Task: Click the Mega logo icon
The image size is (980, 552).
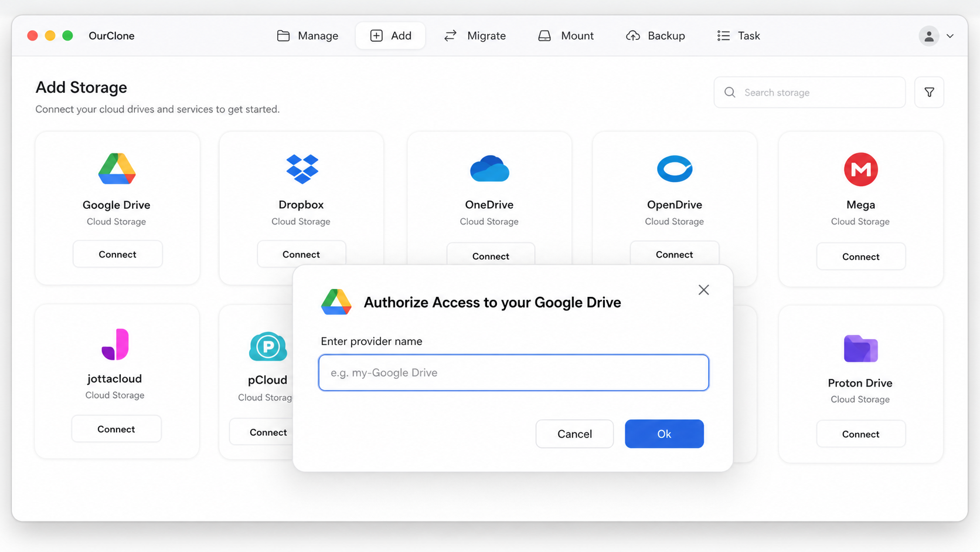Action: pos(860,170)
